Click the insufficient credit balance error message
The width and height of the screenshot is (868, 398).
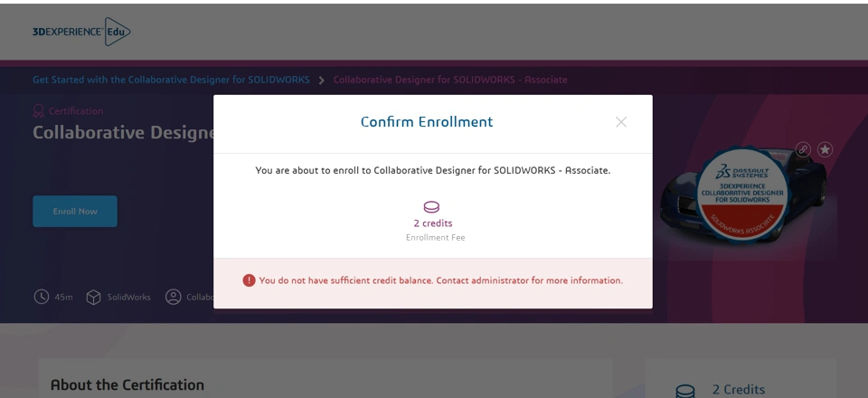[441, 280]
